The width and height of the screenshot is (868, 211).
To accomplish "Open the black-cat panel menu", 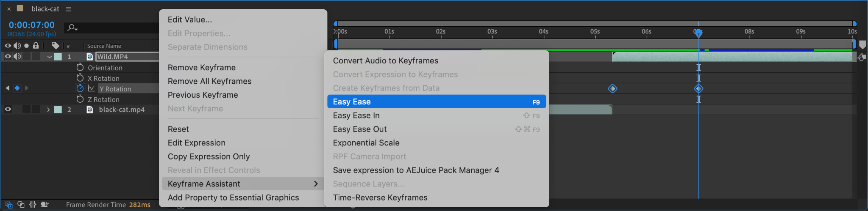I will tap(69, 9).
